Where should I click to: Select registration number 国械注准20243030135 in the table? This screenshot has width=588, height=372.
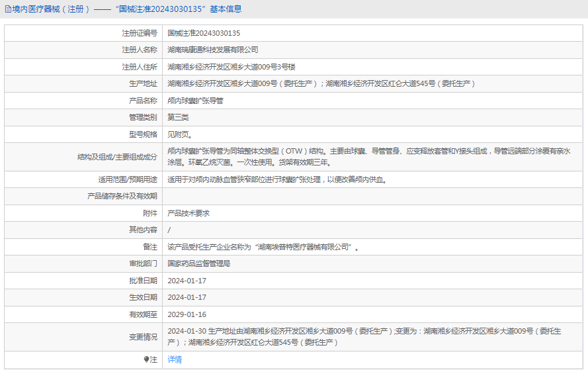click(x=204, y=33)
